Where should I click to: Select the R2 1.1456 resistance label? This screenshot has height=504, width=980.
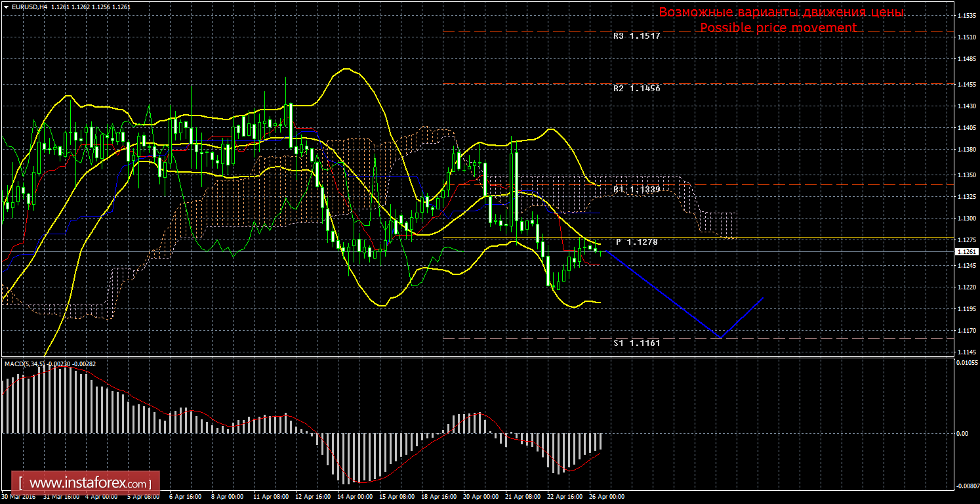(x=637, y=89)
